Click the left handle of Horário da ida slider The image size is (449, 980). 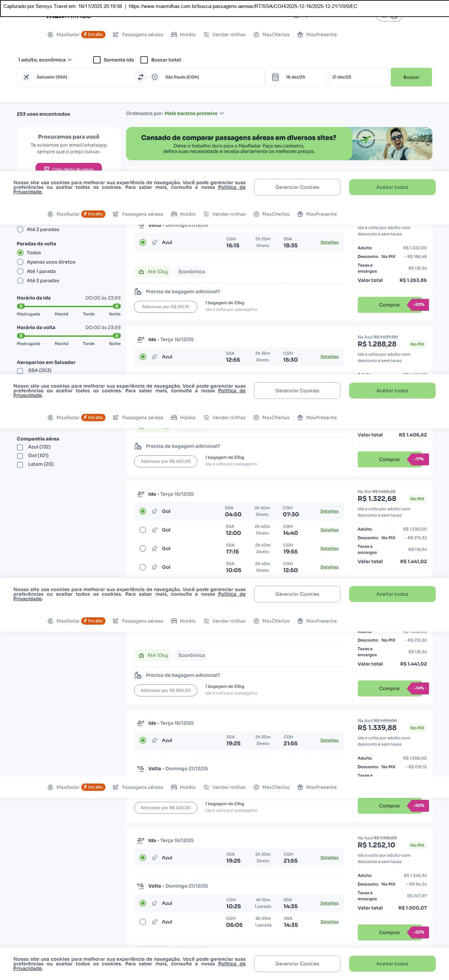click(21, 306)
